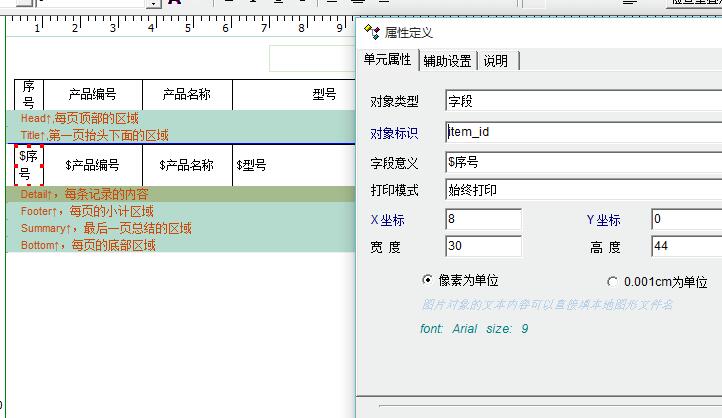
Task: Select the 像素为单位 radio button
Action: [428, 281]
